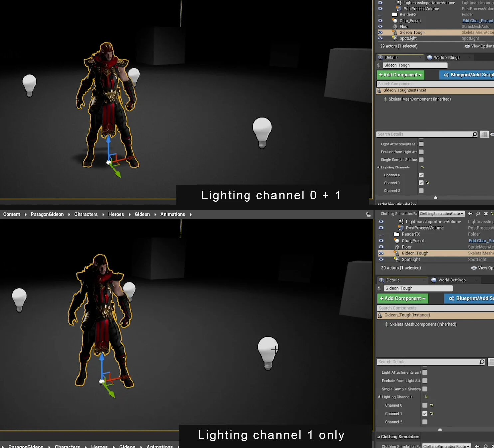The height and width of the screenshot is (448, 494).
Task: Enable Channel 2 in 'Lighting channel 0 + 1' panel
Action: [421, 191]
